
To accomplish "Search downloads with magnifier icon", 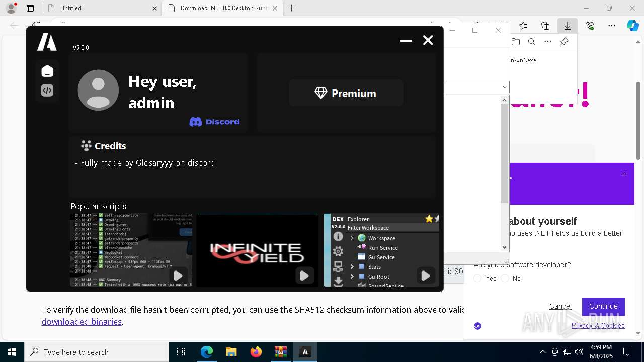I will 532,42.
